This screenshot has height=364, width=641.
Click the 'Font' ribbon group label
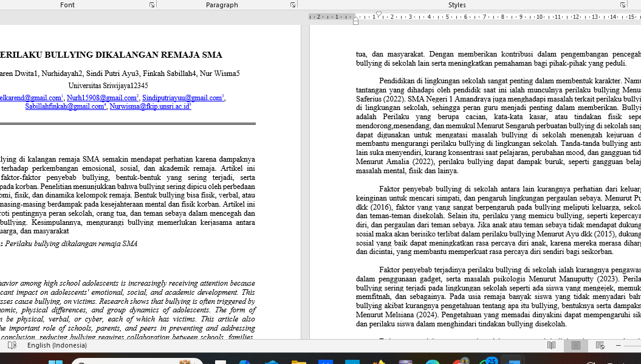tap(67, 5)
